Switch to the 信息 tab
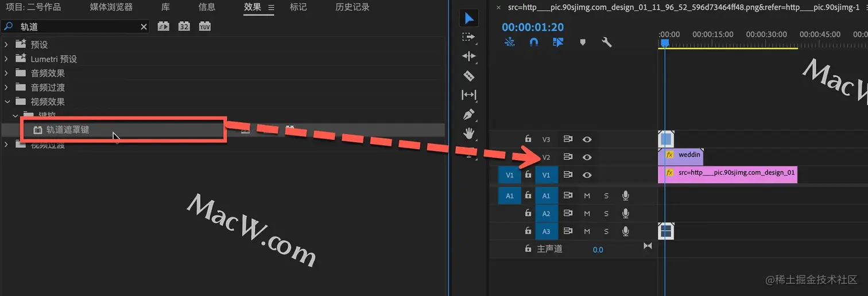The height and width of the screenshot is (296, 868). [207, 7]
